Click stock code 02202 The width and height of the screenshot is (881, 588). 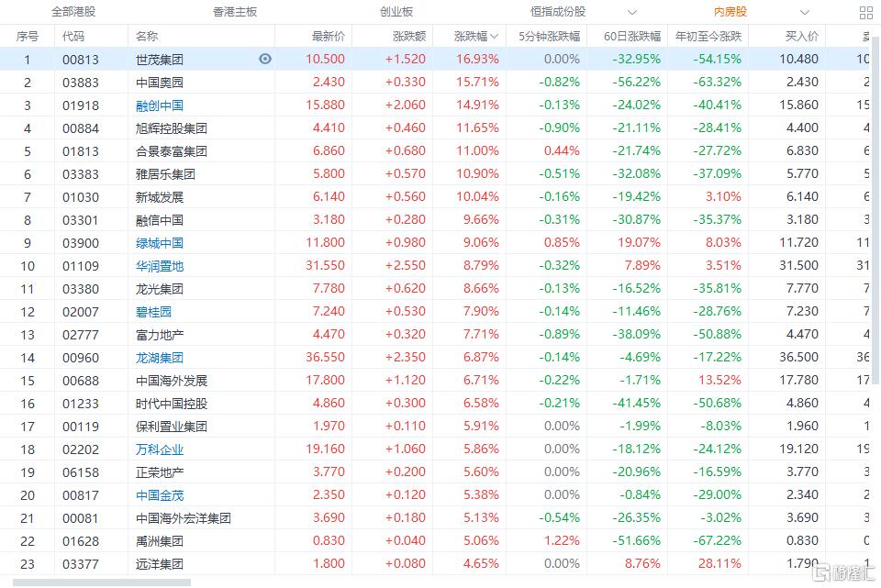coord(81,449)
